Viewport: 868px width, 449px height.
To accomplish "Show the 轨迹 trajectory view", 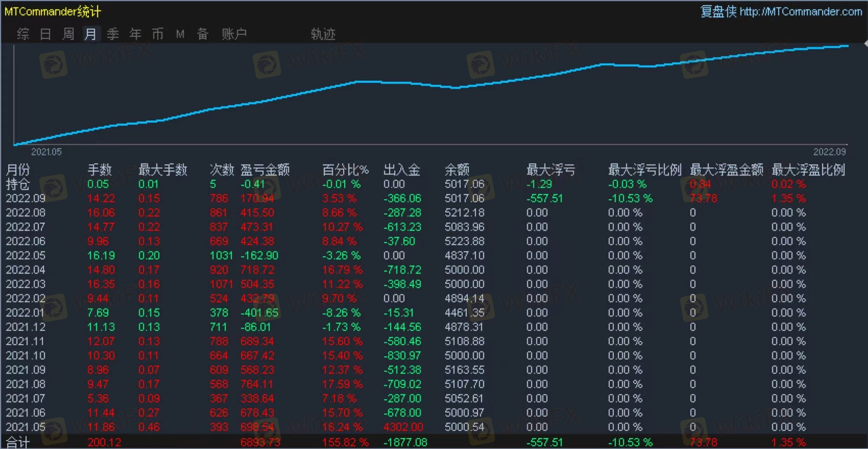I will point(323,34).
